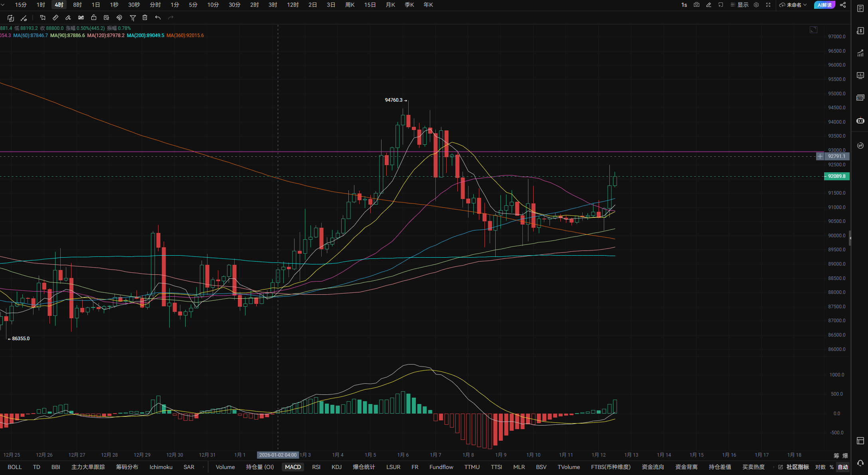Click the camera screenshot icon
The height and width of the screenshot is (475, 868).
(696, 5)
